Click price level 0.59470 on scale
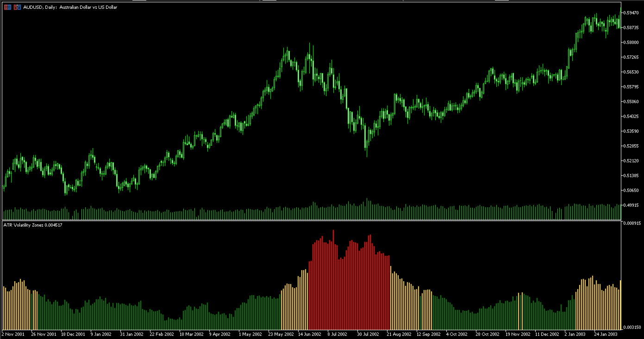Screen dimensions: 644x339 (x=632, y=12)
